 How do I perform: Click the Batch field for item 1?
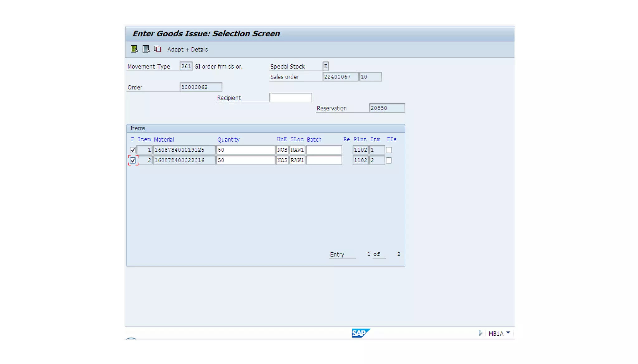[324, 150]
